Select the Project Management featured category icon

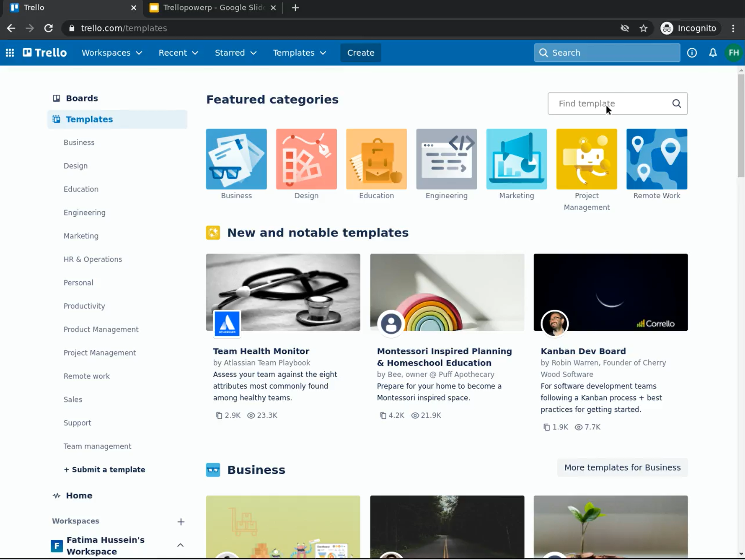587,159
